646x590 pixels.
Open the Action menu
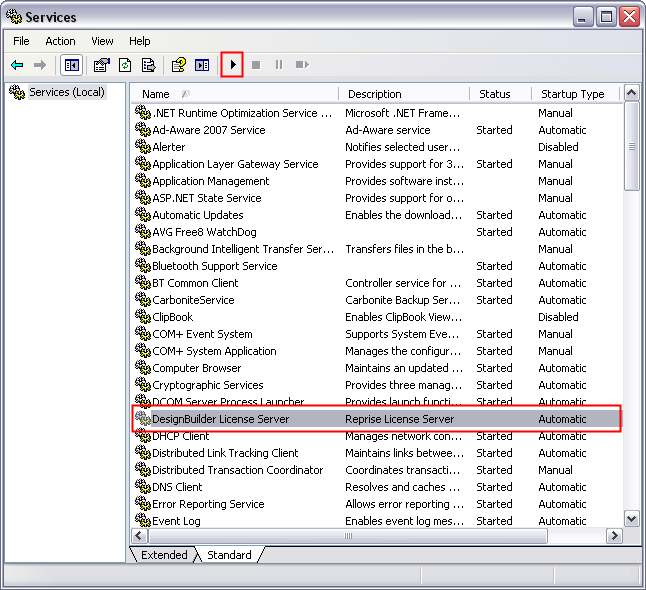click(60, 41)
